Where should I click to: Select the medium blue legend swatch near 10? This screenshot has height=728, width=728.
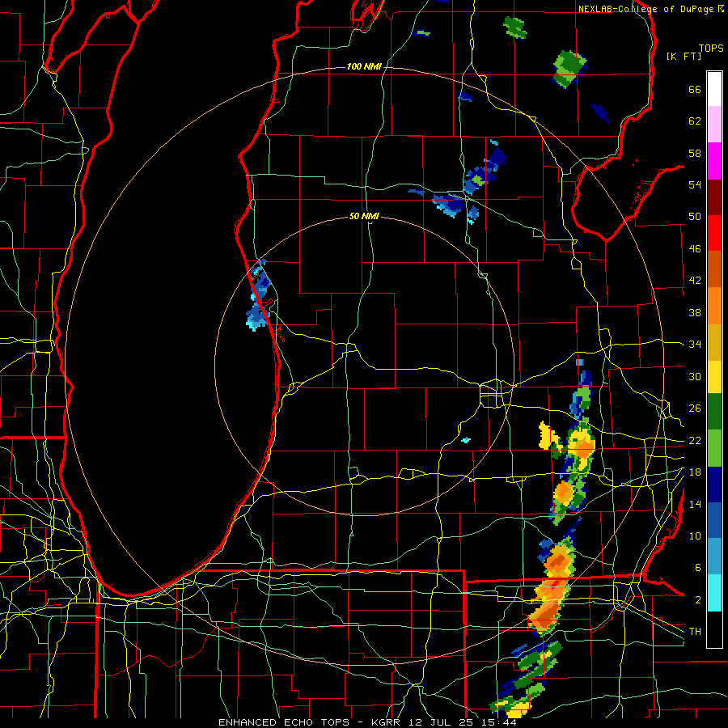point(714,520)
